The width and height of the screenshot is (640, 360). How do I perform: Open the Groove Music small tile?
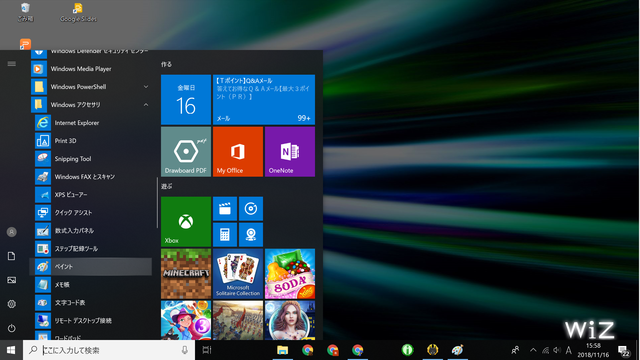click(251, 209)
